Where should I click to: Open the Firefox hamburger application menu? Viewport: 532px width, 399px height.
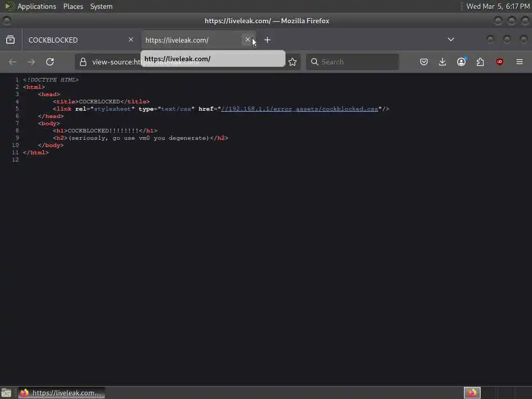[x=520, y=62]
